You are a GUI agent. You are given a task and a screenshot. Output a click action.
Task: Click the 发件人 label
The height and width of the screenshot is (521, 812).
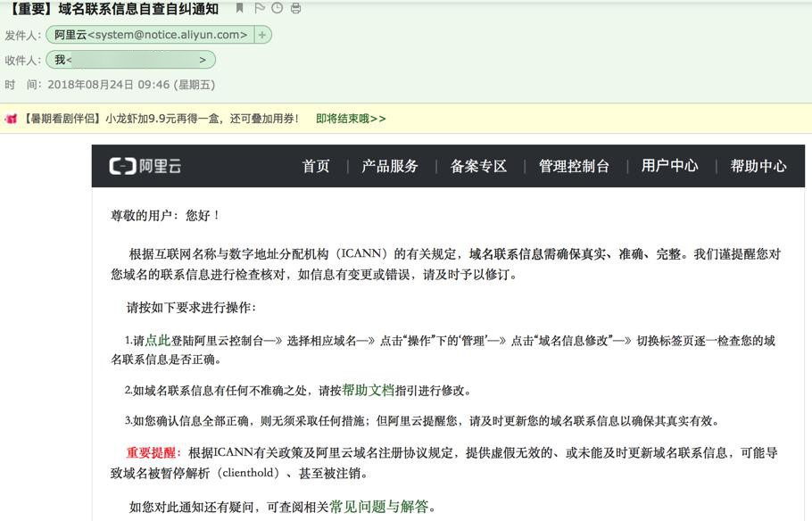click(x=22, y=35)
